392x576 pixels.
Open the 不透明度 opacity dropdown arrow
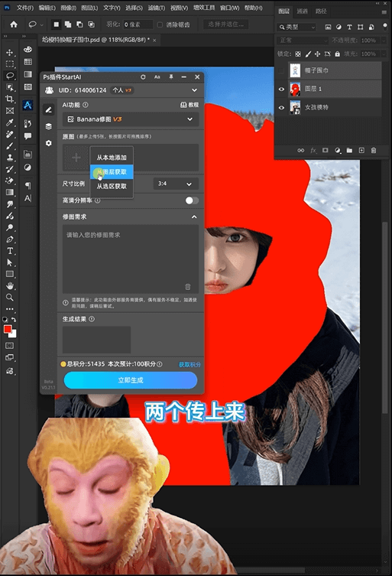coord(384,41)
